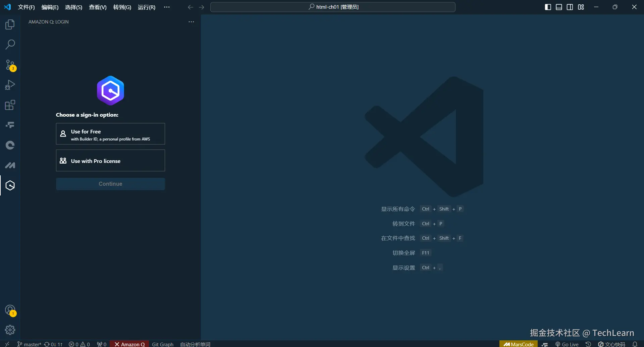
Task: Choose the Use with Pro license option
Action: pyautogui.click(x=110, y=161)
